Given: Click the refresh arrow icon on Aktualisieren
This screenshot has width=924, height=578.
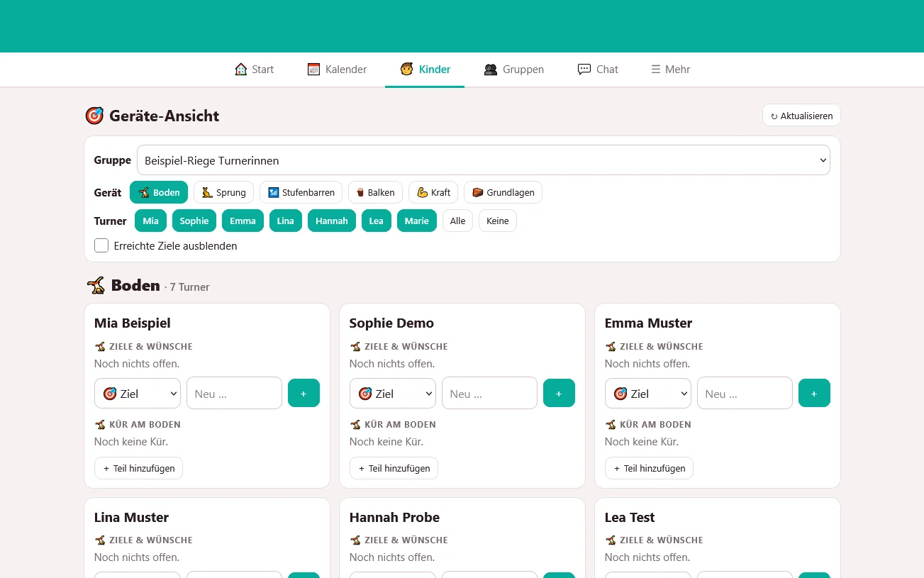Looking at the screenshot, I should (x=774, y=116).
